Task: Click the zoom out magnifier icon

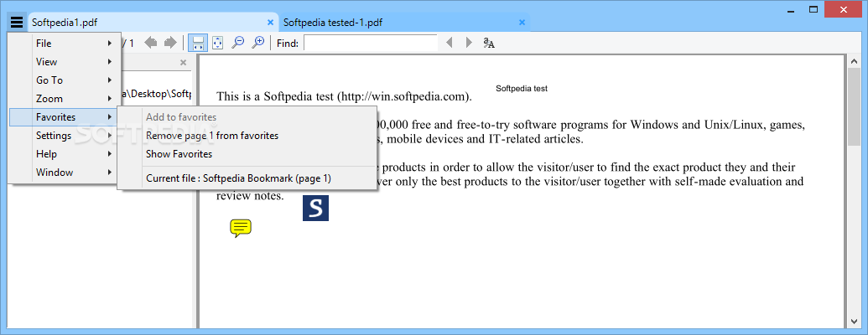Action: tap(238, 43)
